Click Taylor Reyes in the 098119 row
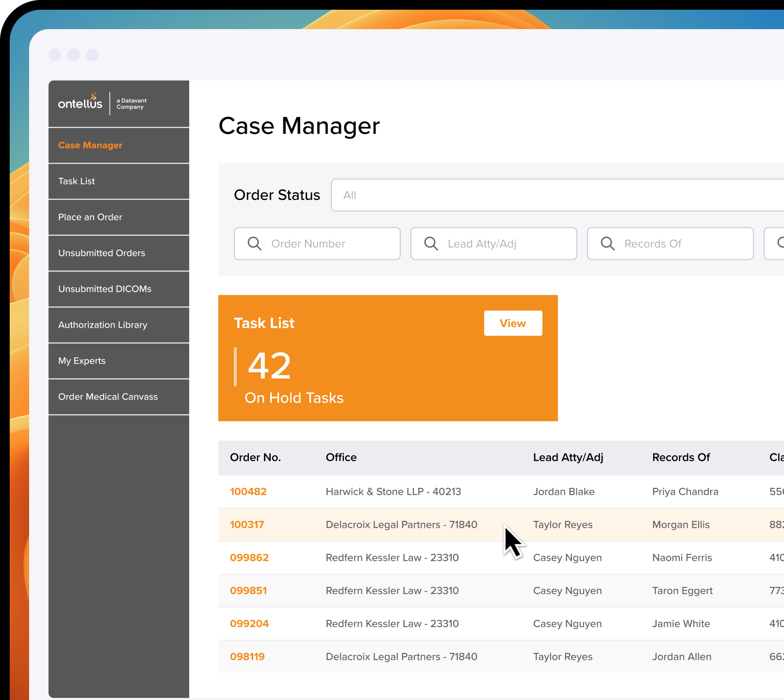The image size is (784, 700). (x=563, y=657)
